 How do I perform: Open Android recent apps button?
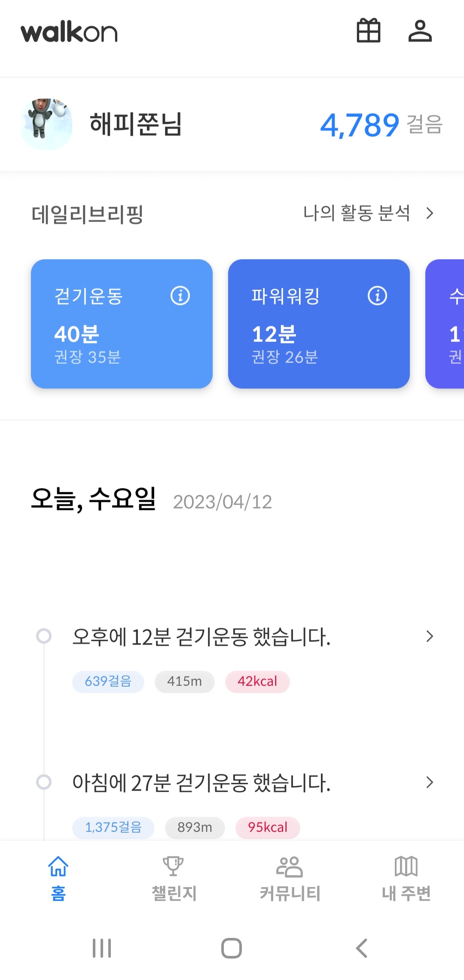click(102, 948)
